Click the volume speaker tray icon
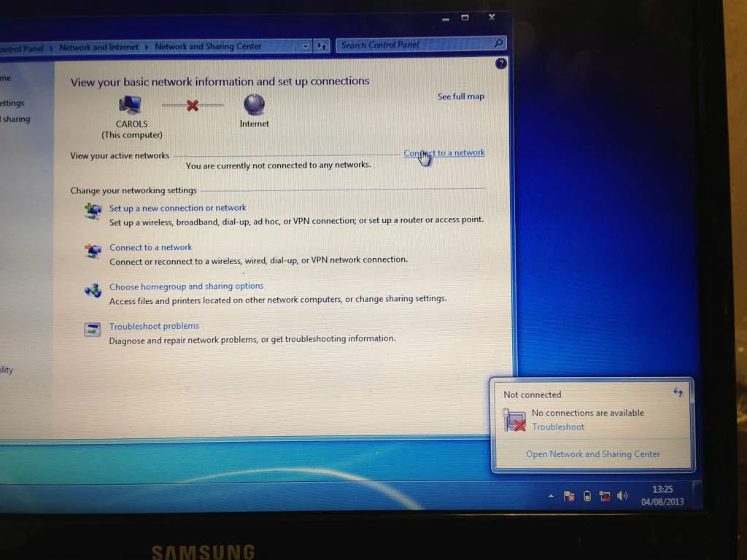This screenshot has width=747, height=560. click(622, 496)
